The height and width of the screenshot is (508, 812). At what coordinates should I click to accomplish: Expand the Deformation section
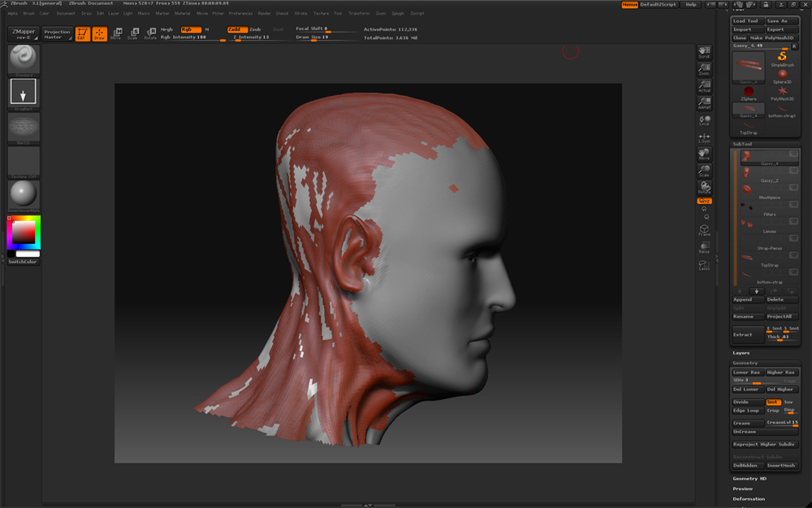coord(749,499)
